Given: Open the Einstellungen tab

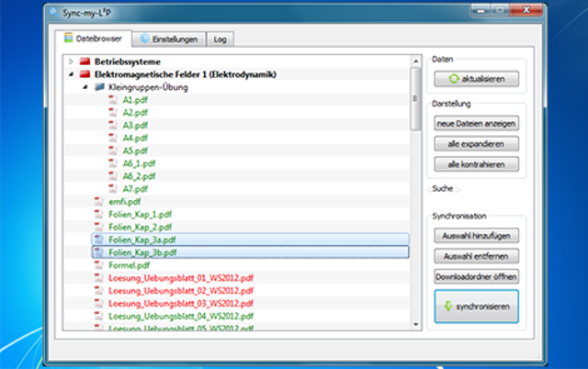Looking at the screenshot, I should 169,39.
